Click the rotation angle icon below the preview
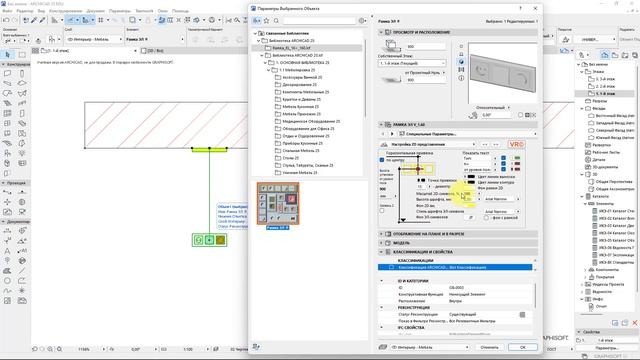Image resolution: width=640 pixels, height=360 pixels. [x=473, y=116]
